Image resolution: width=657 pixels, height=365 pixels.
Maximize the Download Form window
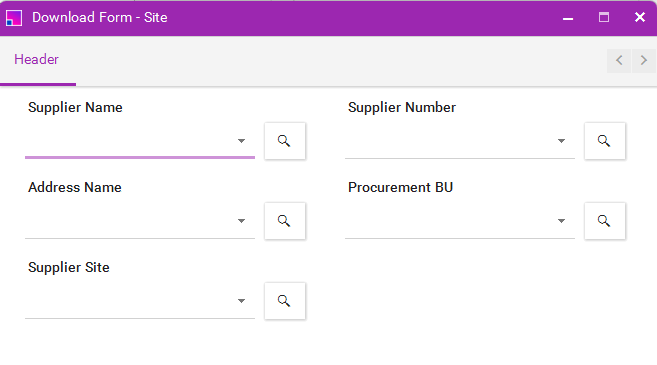pyautogui.click(x=604, y=17)
